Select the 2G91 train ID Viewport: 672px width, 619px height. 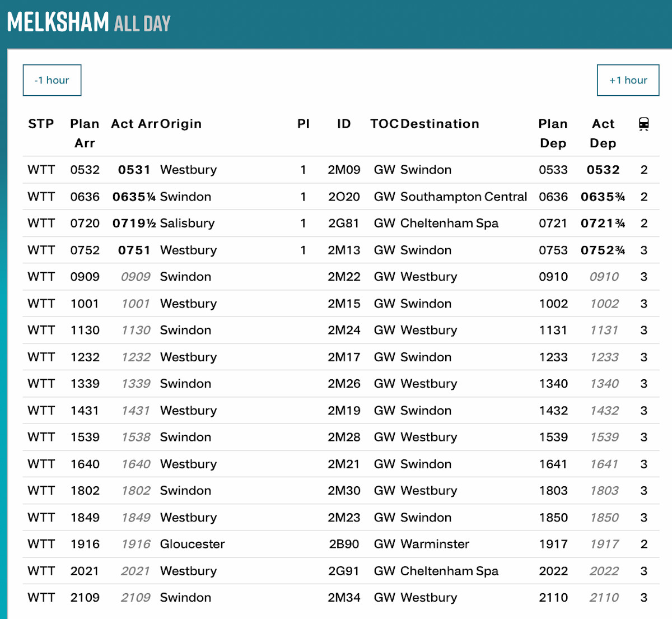(x=344, y=571)
